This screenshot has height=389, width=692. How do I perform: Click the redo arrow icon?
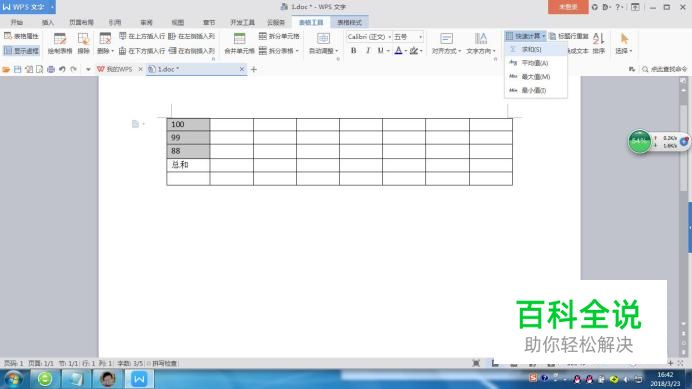click(x=74, y=69)
